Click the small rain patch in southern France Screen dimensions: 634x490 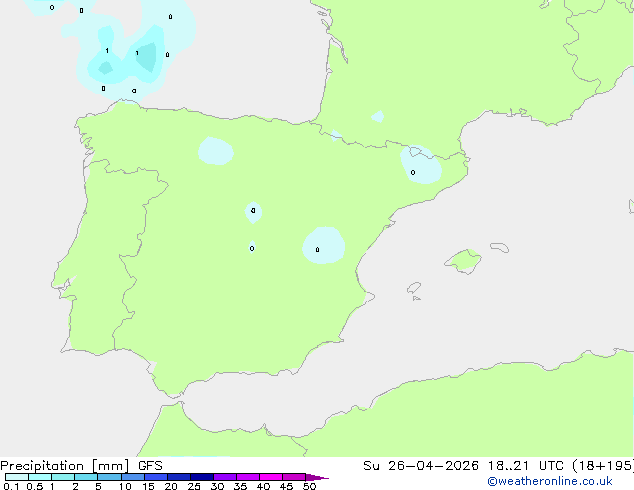pyautogui.click(x=378, y=116)
